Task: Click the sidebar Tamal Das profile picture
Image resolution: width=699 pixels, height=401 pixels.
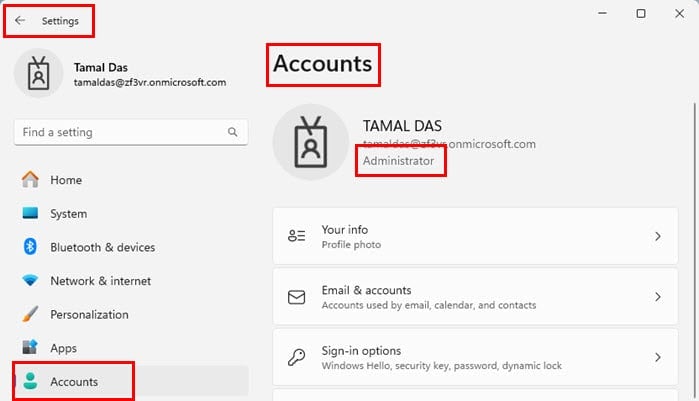Action: [x=39, y=73]
